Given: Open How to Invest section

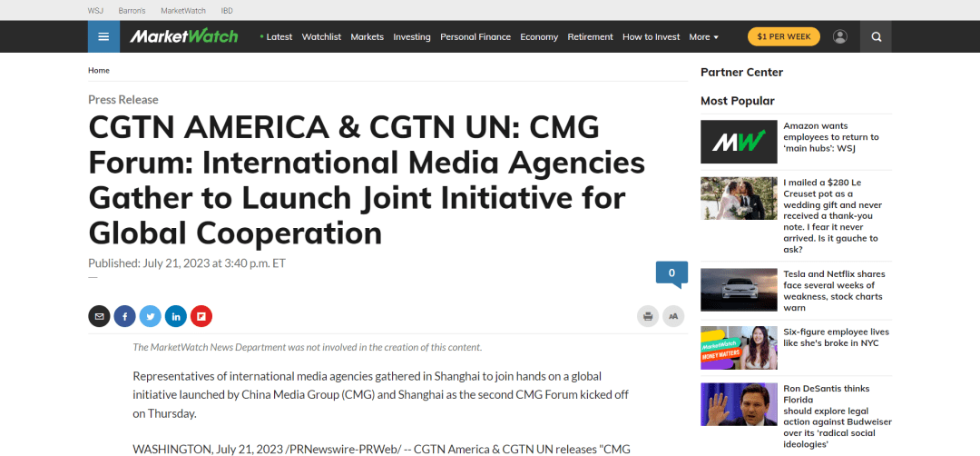Looking at the screenshot, I should 652,37.
